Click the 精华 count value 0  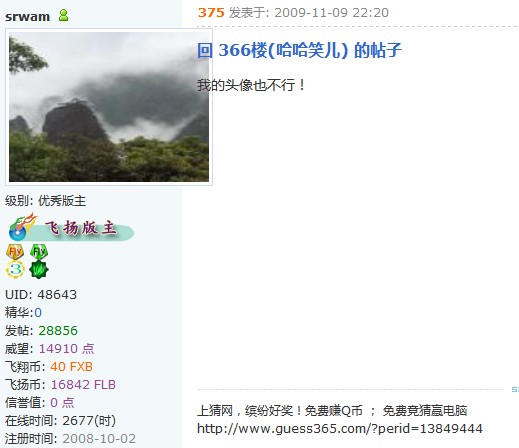(38, 313)
